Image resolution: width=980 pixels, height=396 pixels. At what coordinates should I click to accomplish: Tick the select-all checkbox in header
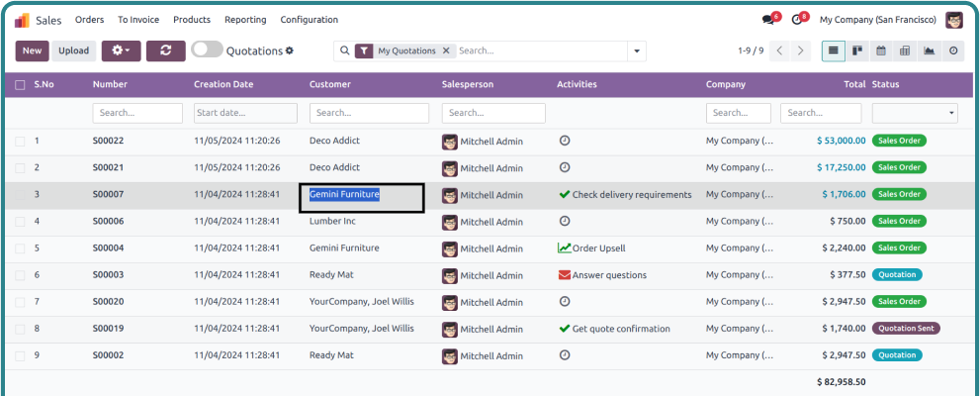20,85
